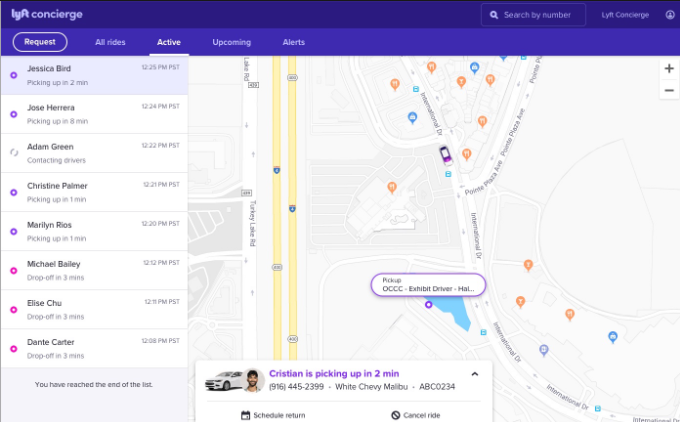680x422 pixels.
Task: Open the Upcoming tab
Action: pyautogui.click(x=231, y=43)
